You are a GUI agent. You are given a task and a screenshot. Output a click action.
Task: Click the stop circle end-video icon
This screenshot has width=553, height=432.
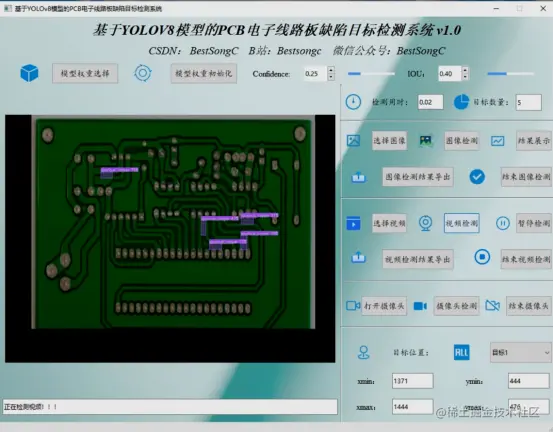coord(482,257)
